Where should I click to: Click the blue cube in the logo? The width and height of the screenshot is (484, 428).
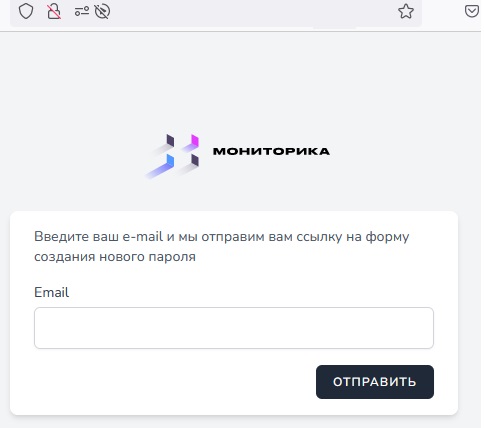pyautogui.click(x=170, y=161)
